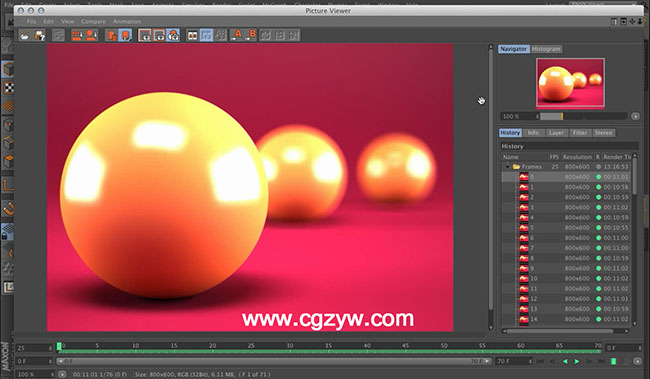Click the green play forward button
The height and width of the screenshot is (379, 650).
pos(577,362)
